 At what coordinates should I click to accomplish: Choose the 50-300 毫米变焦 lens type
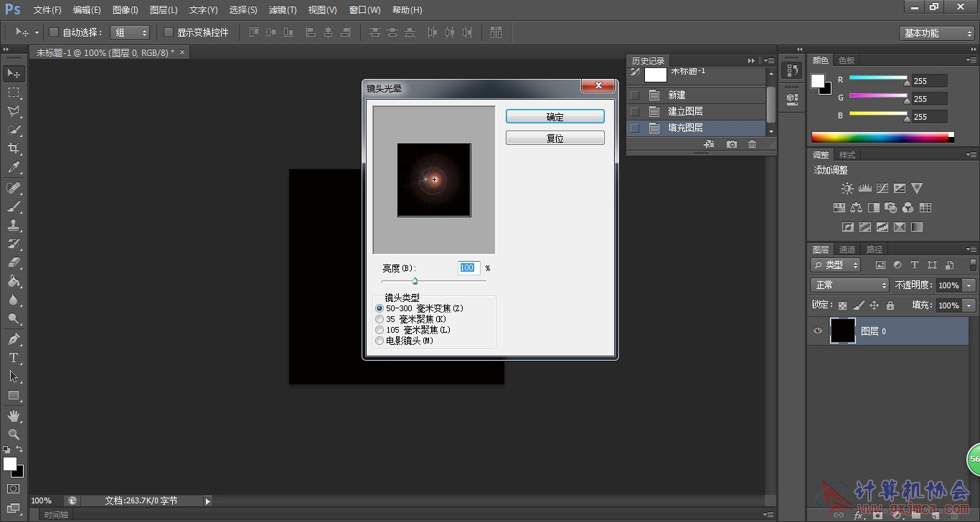tap(380, 308)
